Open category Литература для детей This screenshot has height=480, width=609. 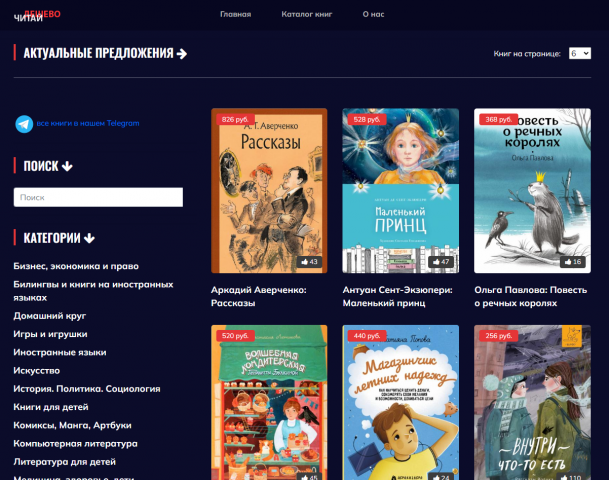coord(64,462)
